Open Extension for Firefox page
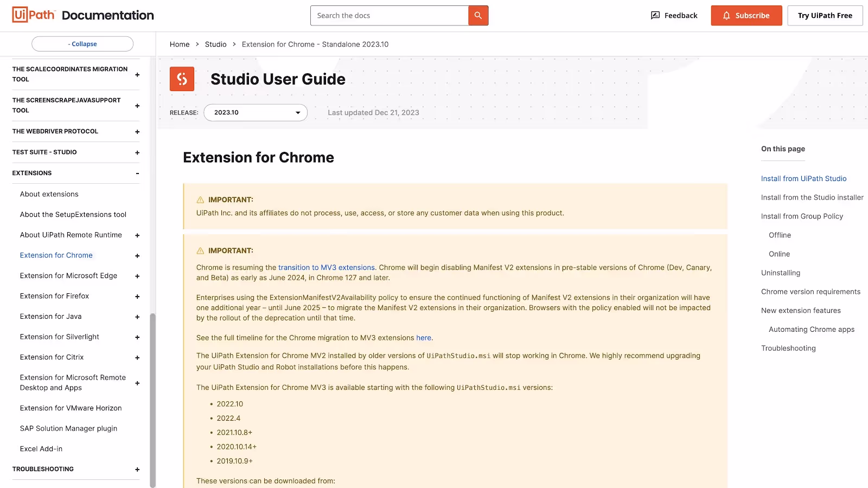The width and height of the screenshot is (868, 488). pyautogui.click(x=54, y=296)
